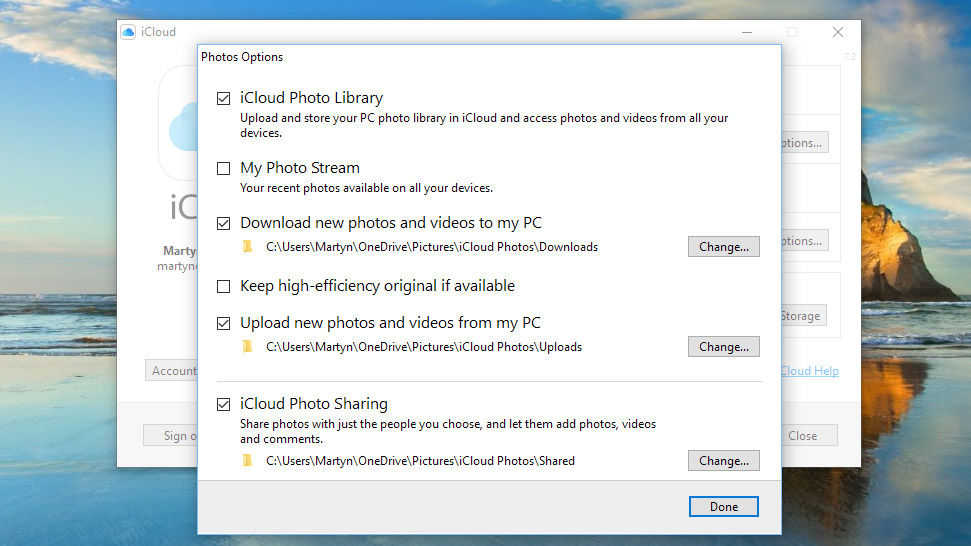Change the Shared folder location
Screen dimensions: 971x546
point(723,461)
